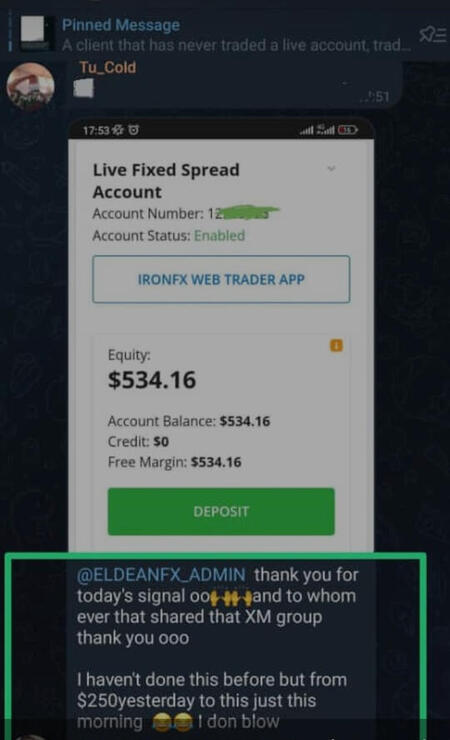
Task: Tap the pinned message thumbnail image
Action: tap(37, 33)
